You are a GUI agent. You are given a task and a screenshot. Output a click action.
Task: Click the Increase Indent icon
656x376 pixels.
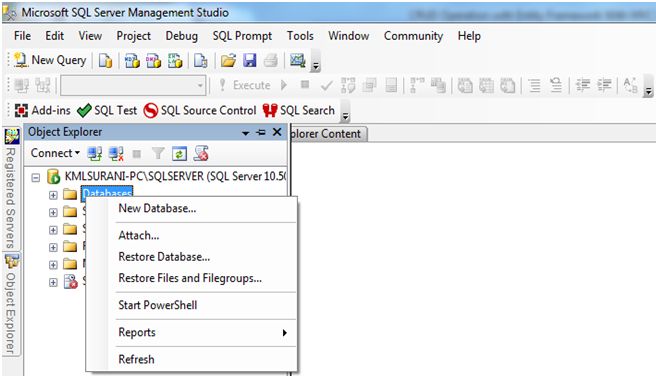coord(604,85)
